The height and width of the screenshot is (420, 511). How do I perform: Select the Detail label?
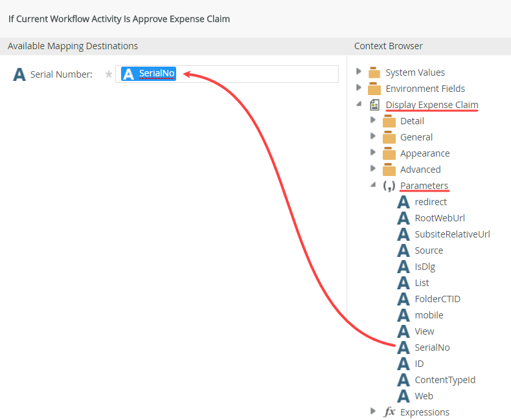412,121
